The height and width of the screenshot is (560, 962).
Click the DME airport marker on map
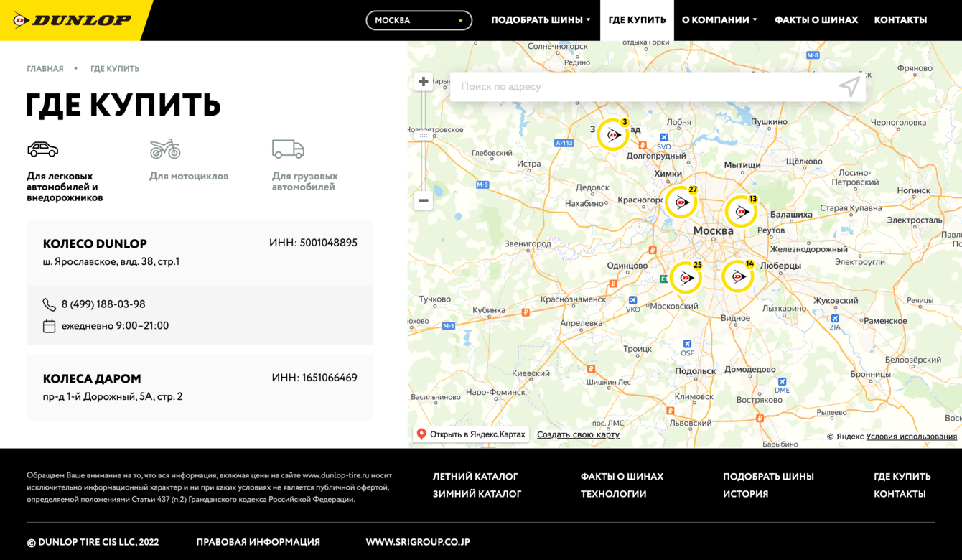(782, 382)
